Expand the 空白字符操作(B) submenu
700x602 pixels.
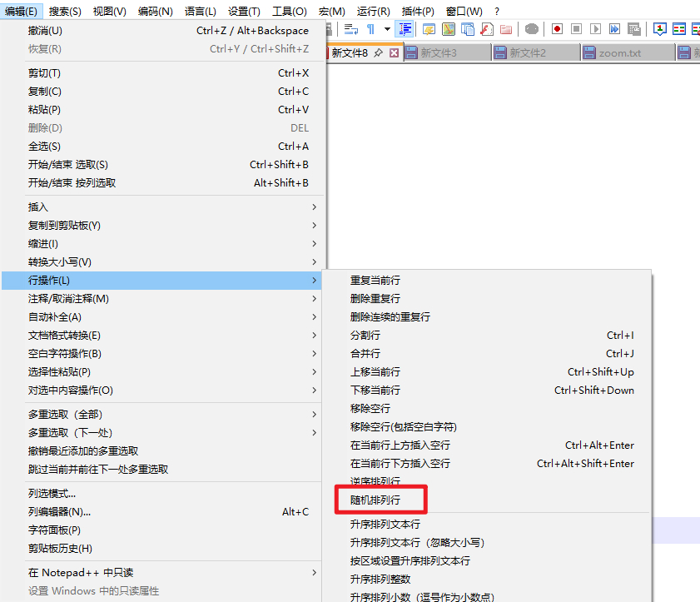coord(162,354)
